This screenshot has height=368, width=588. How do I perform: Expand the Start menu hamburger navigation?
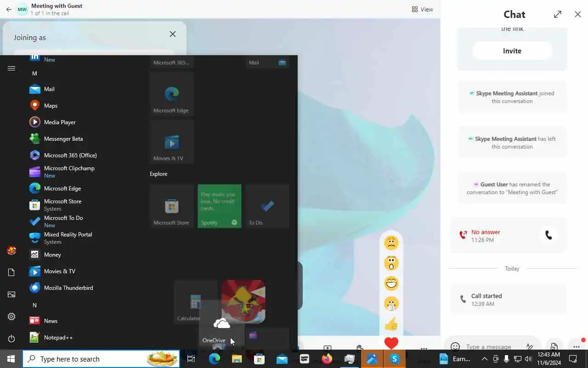pyautogui.click(x=11, y=69)
